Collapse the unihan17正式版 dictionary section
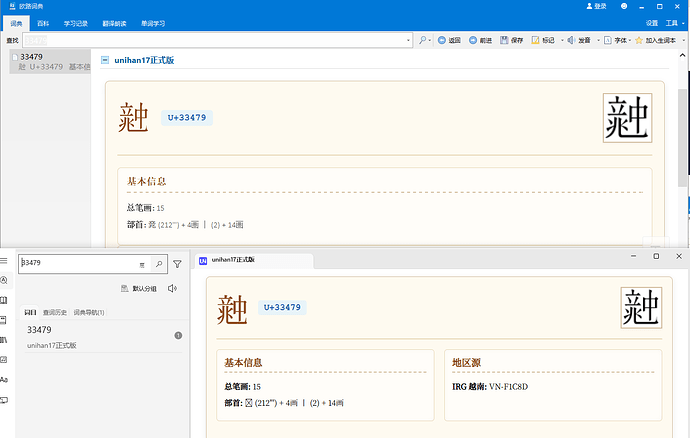Image resolution: width=690 pixels, height=438 pixels. point(105,61)
